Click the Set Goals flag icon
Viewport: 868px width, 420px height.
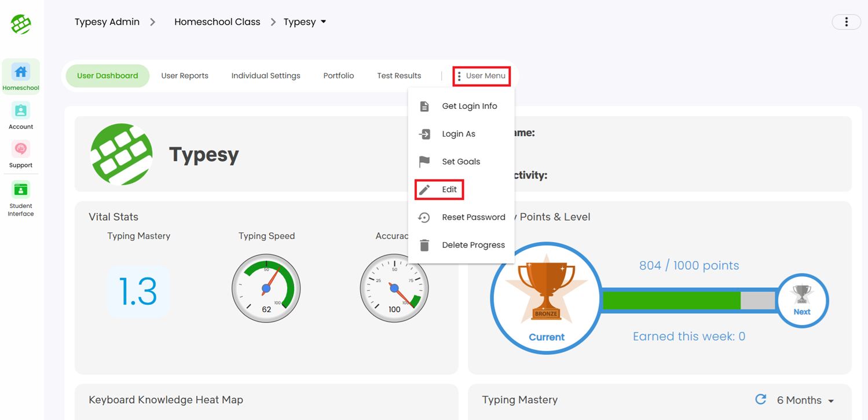click(x=424, y=162)
